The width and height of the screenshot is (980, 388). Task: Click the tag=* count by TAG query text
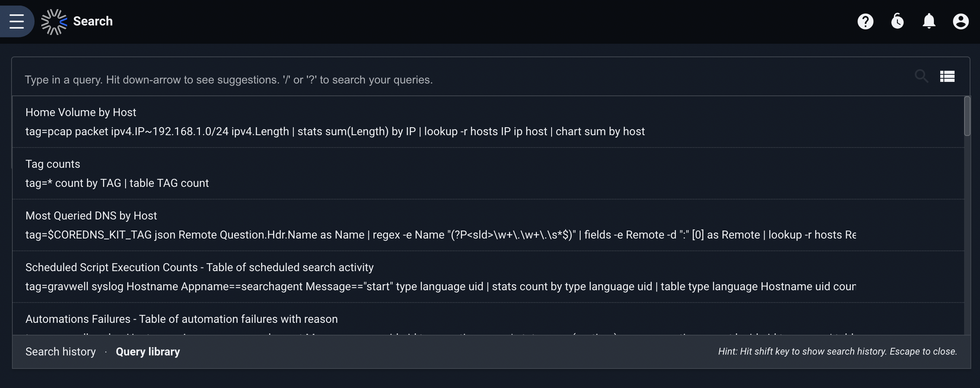click(117, 183)
